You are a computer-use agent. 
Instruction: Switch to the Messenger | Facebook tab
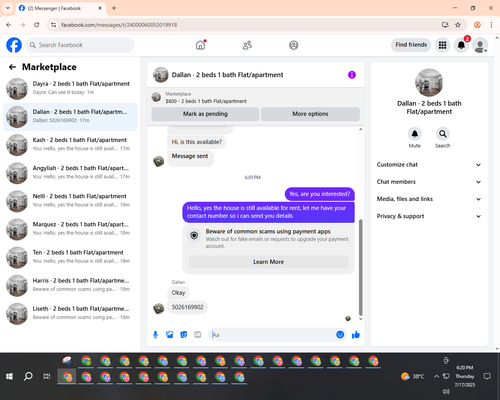[x=61, y=8]
